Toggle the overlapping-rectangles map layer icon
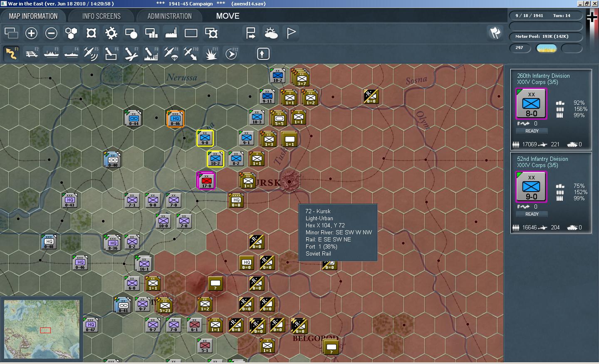 (11, 33)
